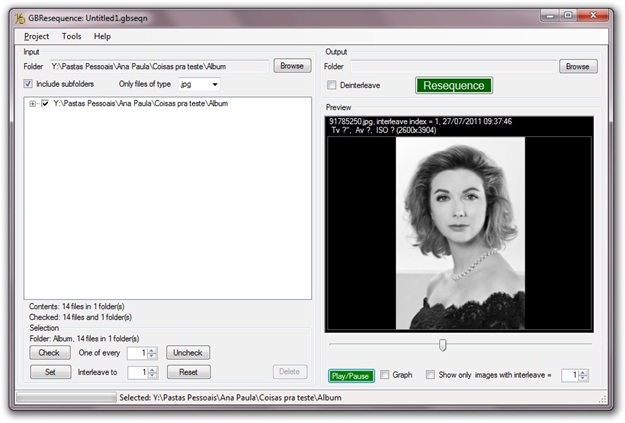Click the preview image of the woman
Screen dimensions: 625x423
[x=460, y=233]
